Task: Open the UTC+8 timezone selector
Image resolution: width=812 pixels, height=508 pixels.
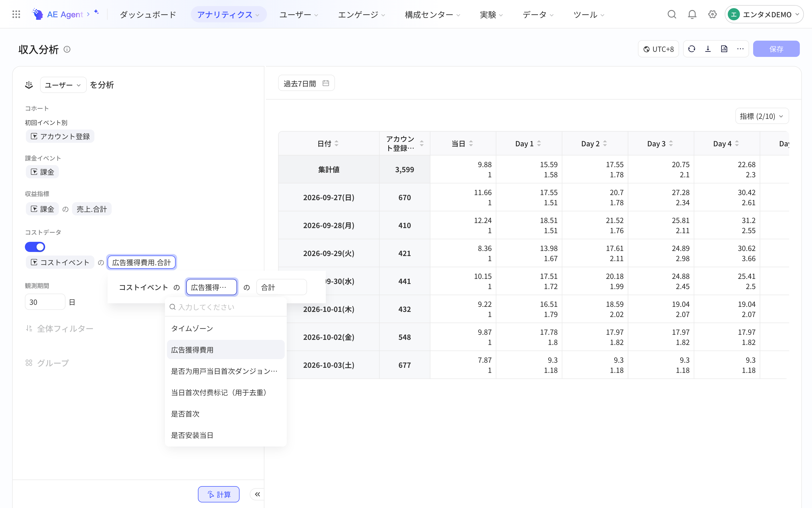Action: tap(658, 49)
